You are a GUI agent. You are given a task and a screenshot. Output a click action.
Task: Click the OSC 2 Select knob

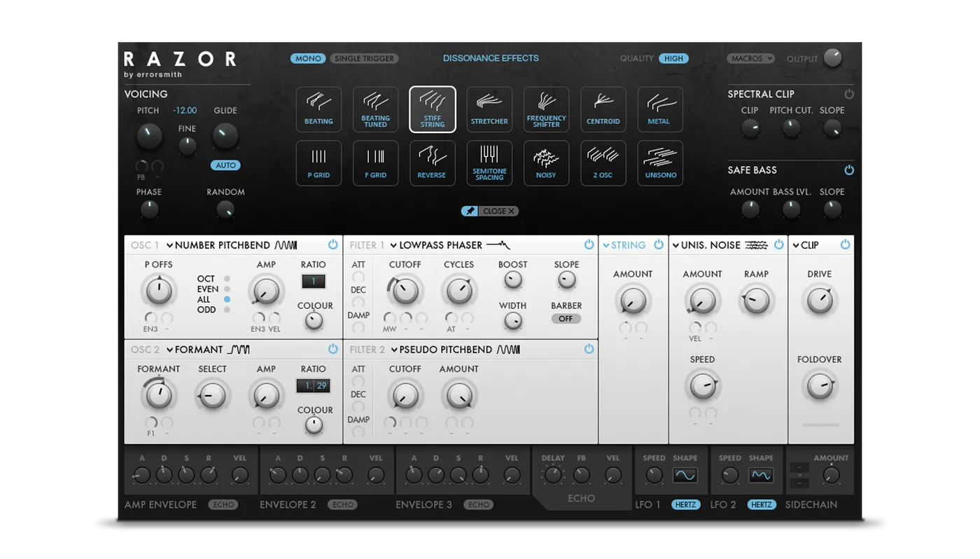212,396
